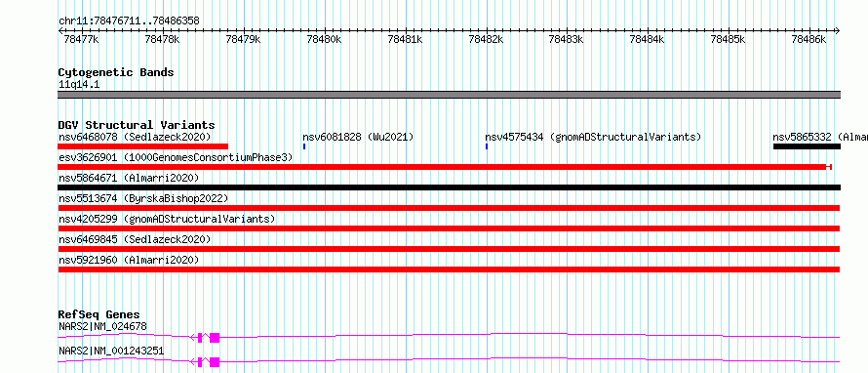Select the 11q14.1 band label
The width and height of the screenshot is (868, 373).
click(x=79, y=85)
